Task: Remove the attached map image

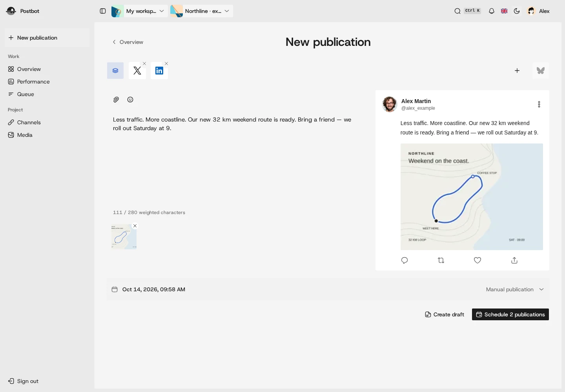Action: click(x=135, y=226)
